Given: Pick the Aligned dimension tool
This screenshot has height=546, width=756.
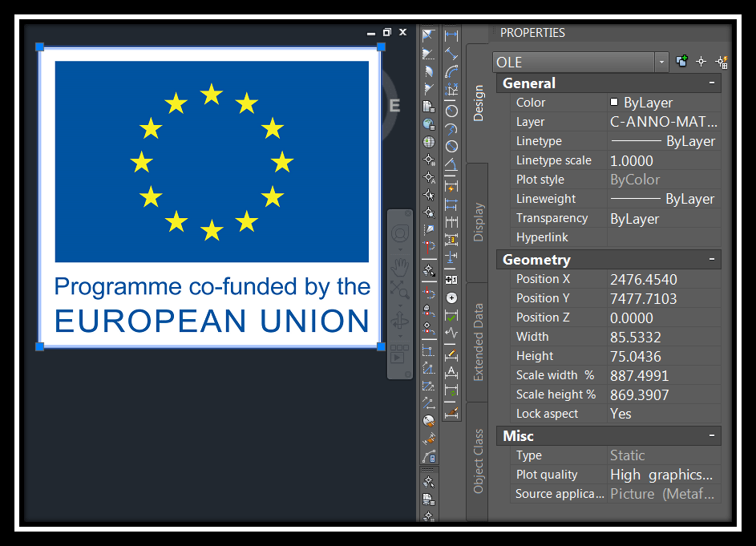Looking at the screenshot, I should click(x=451, y=54).
